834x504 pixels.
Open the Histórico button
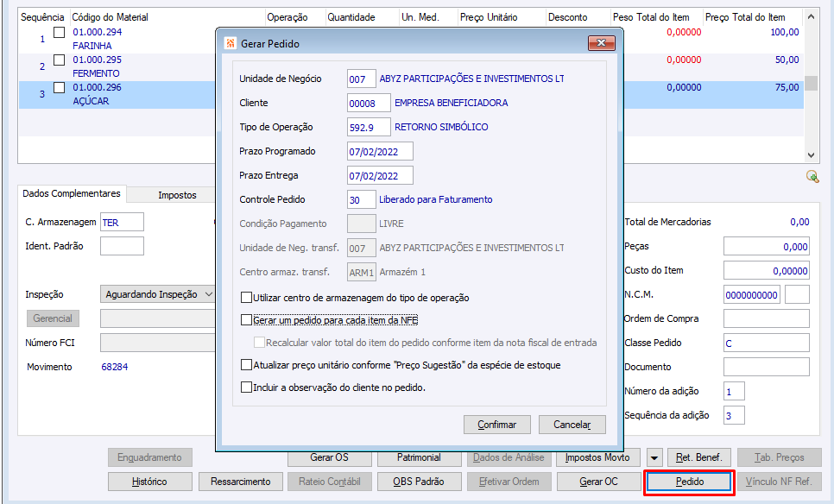[149, 482]
